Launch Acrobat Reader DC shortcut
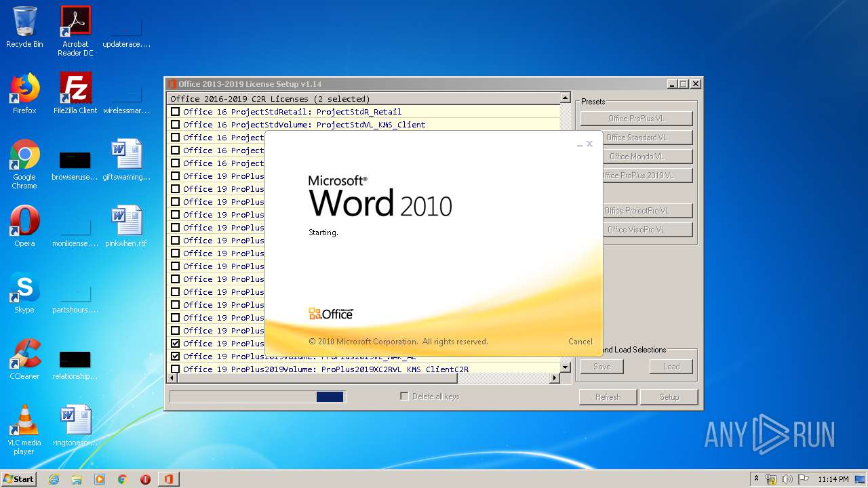This screenshot has width=868, height=488. 75,31
